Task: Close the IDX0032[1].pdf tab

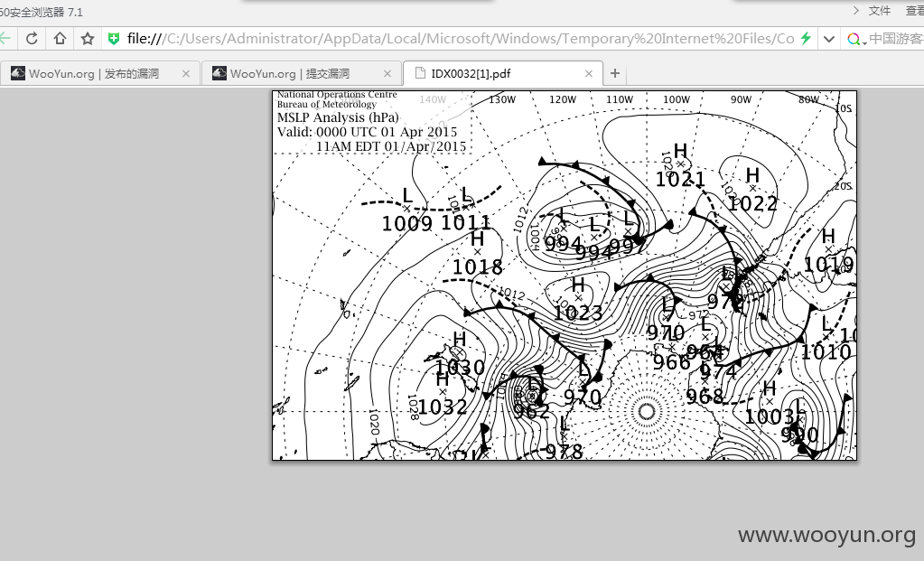Action: pyautogui.click(x=589, y=74)
